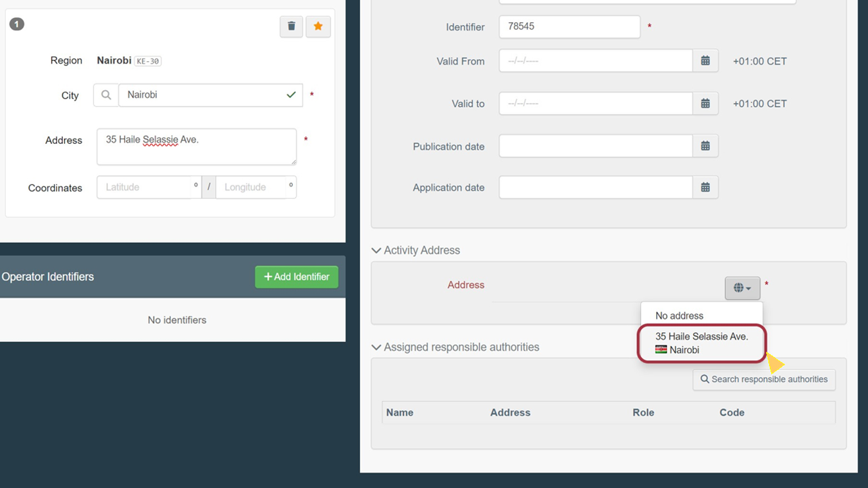This screenshot has height=488, width=868.
Task: Click the Operator Identifiers heading
Action: coord(48,277)
